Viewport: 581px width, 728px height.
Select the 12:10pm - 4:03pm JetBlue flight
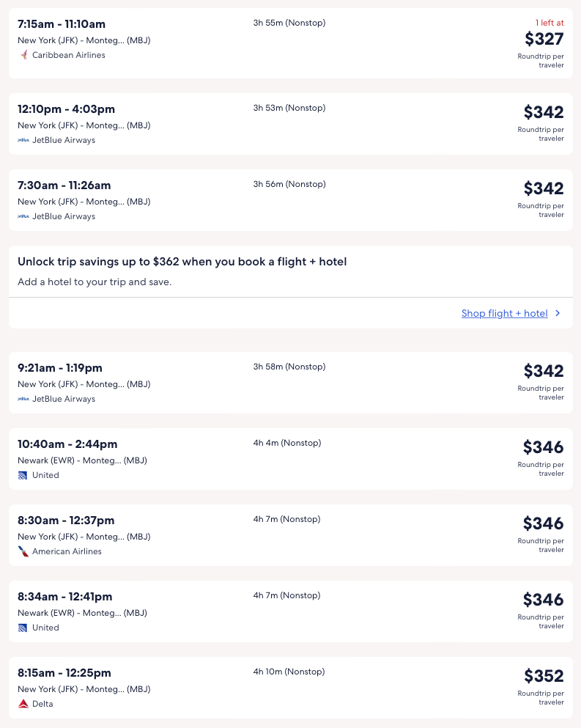coord(67,109)
